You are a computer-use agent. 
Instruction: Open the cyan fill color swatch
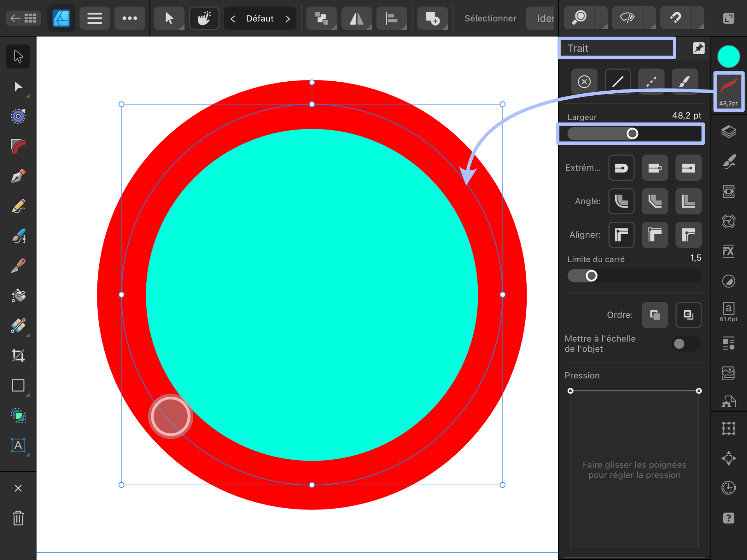click(x=728, y=56)
